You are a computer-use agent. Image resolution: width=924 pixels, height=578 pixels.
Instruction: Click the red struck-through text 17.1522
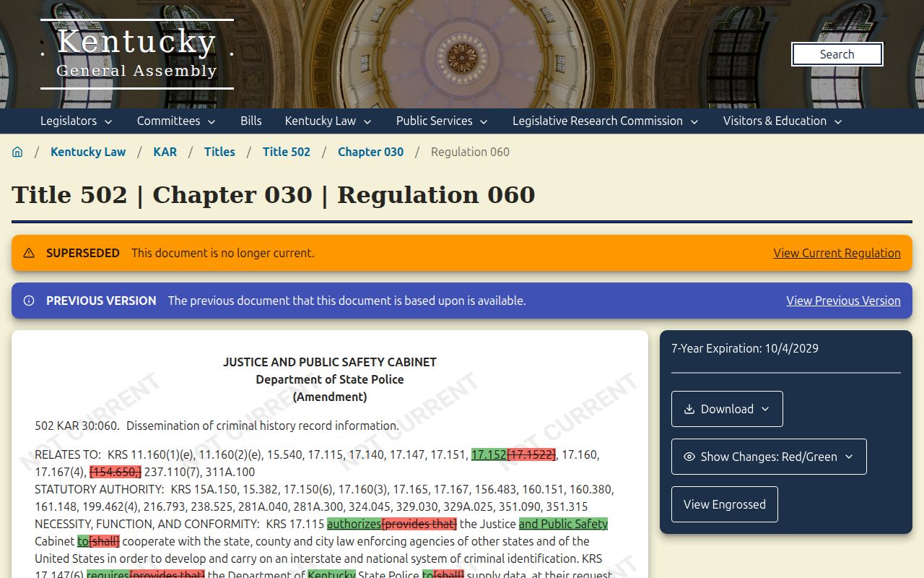(x=532, y=454)
